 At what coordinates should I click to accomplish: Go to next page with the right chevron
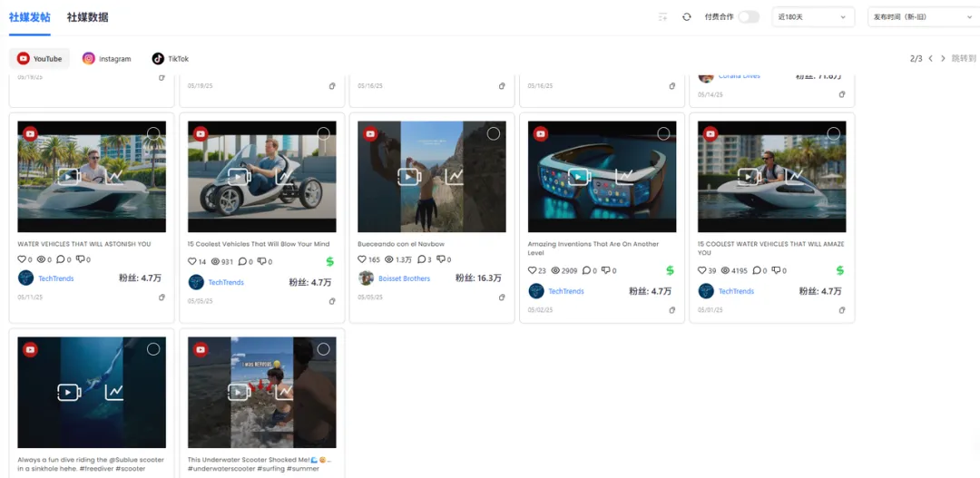coord(943,59)
